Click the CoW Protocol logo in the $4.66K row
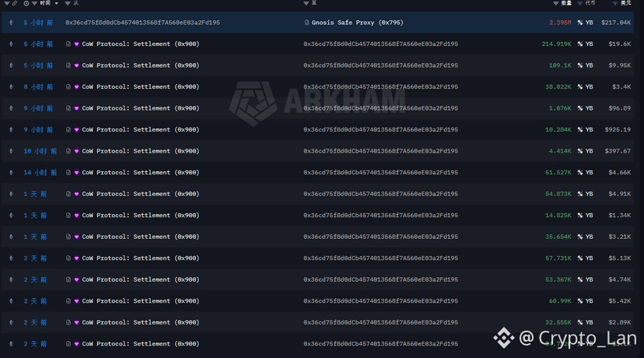Image resolution: width=644 pixels, height=358 pixels. pyautogui.click(x=76, y=173)
